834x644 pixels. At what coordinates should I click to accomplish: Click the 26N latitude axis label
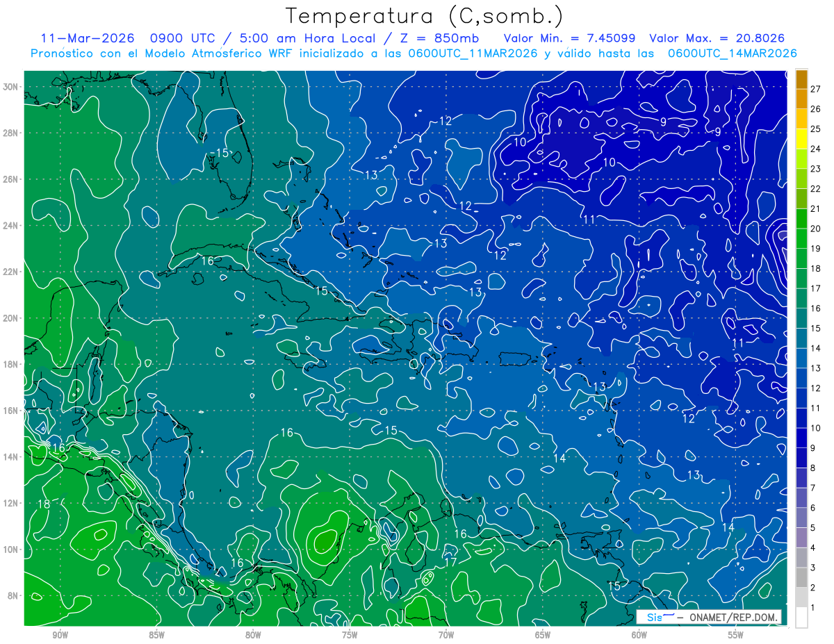(x=10, y=179)
